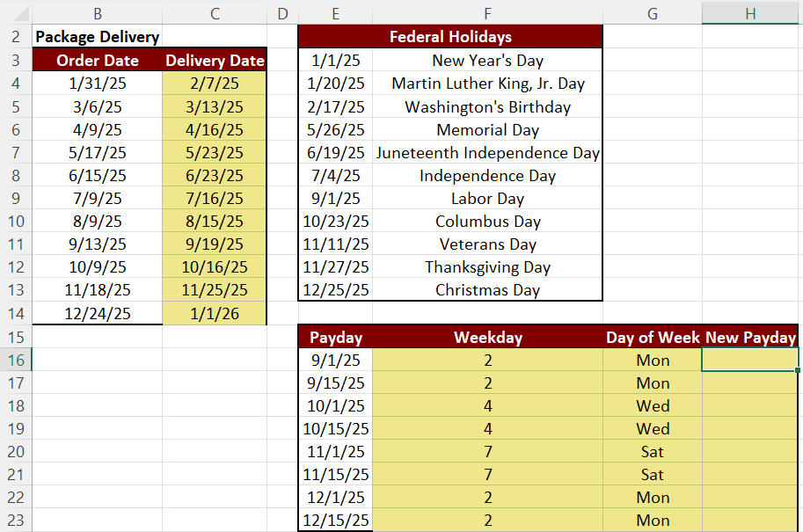Select row header 14

15,313
